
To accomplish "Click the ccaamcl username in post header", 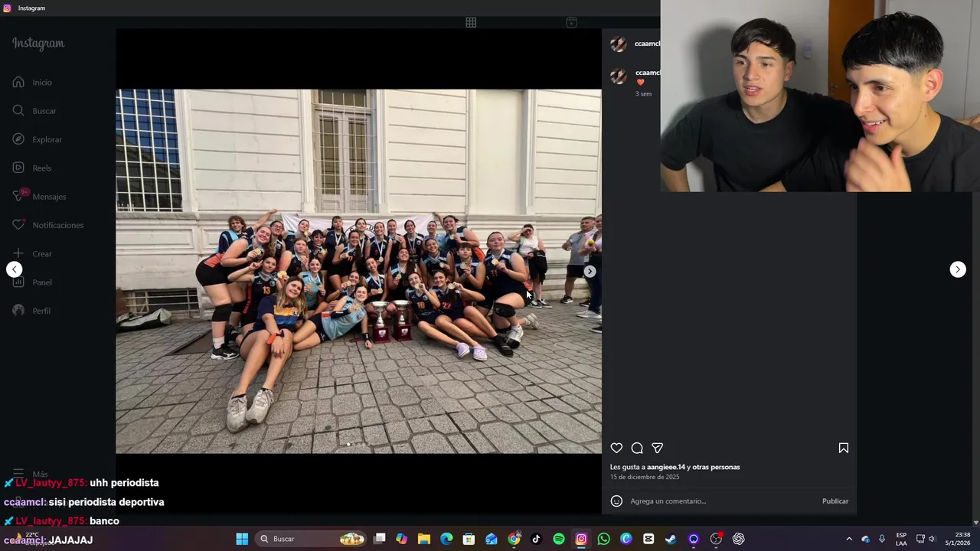I will (x=647, y=44).
